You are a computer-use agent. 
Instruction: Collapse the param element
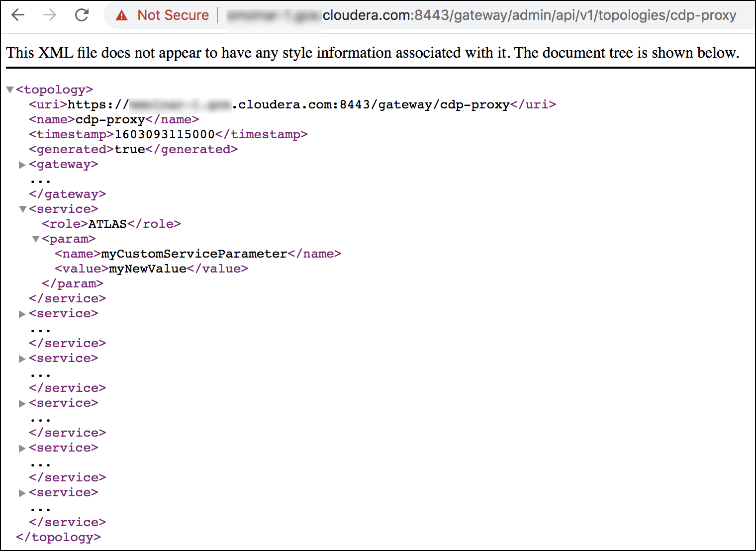point(36,239)
